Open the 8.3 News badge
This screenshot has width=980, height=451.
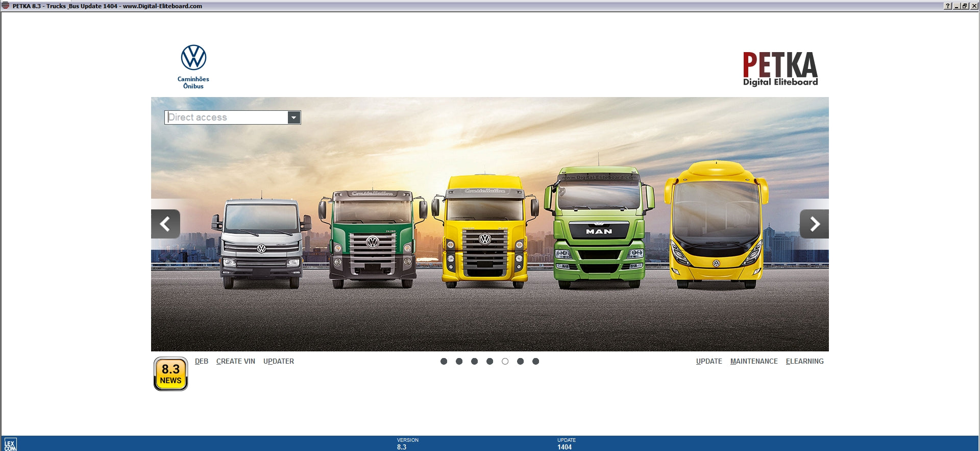pos(171,374)
